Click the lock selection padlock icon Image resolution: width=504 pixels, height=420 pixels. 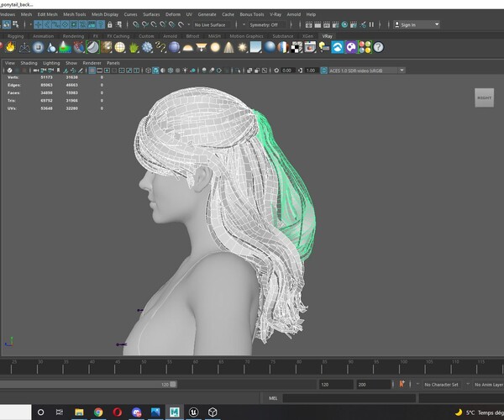[x=110, y=24]
